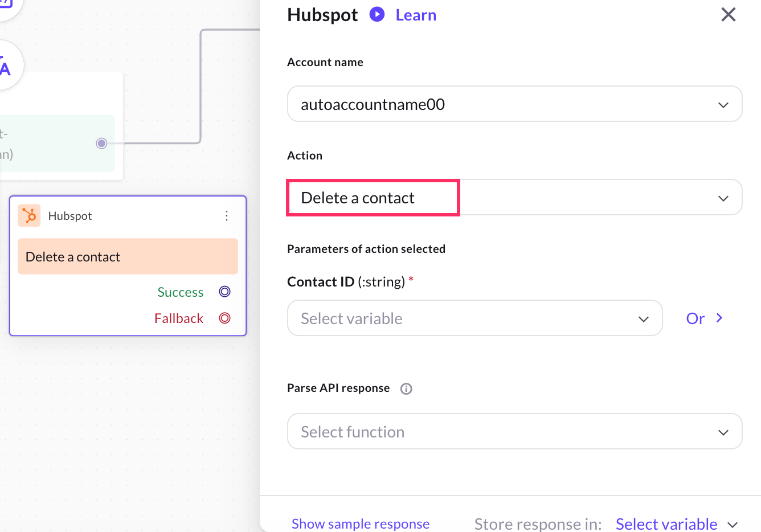The width and height of the screenshot is (761, 532).
Task: Click the Success output connector circle
Action: point(225,292)
